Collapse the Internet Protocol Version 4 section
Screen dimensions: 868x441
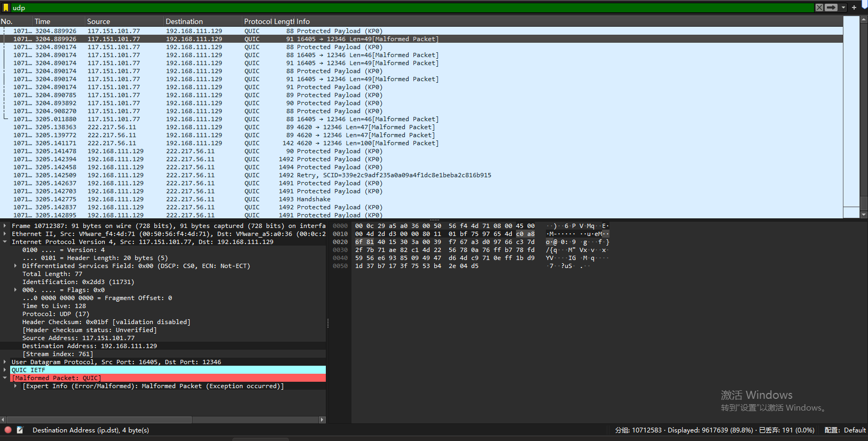tap(5, 242)
